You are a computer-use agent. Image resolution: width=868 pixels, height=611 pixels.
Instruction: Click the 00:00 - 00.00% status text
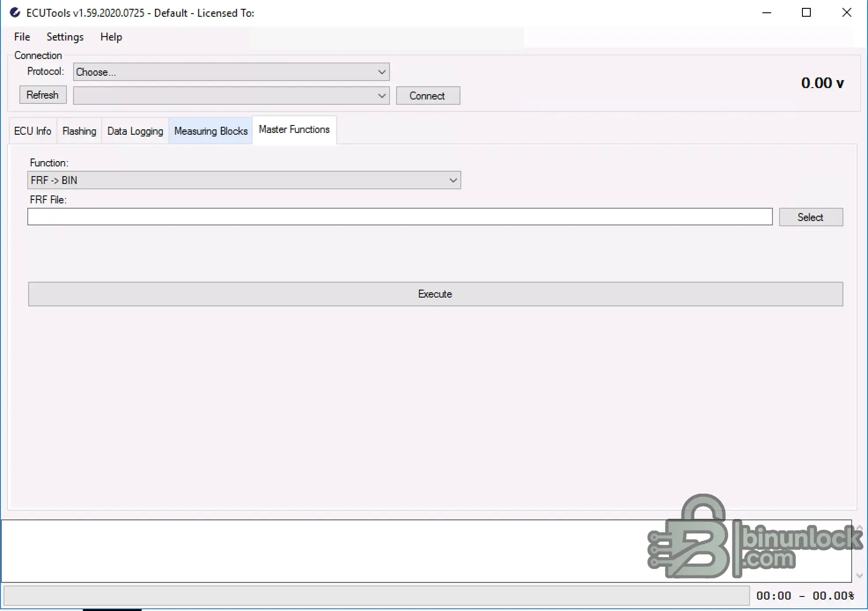click(x=805, y=596)
